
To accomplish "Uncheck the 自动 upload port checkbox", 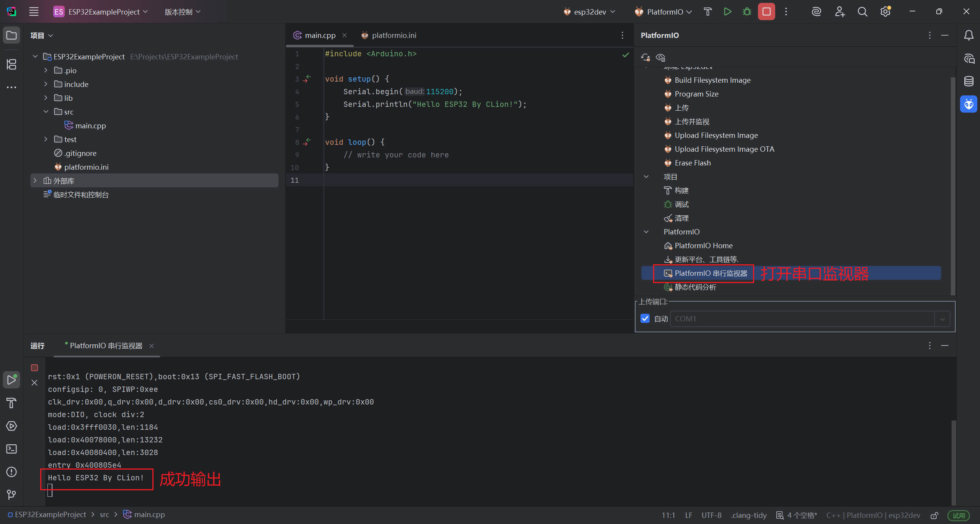I will click(645, 319).
